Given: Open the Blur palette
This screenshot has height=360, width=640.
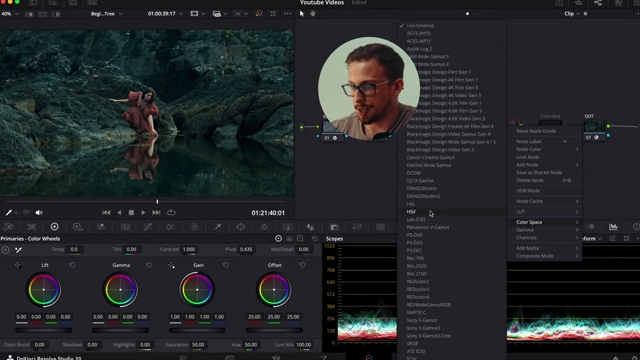Looking at the screenshot, I should click(311, 227).
